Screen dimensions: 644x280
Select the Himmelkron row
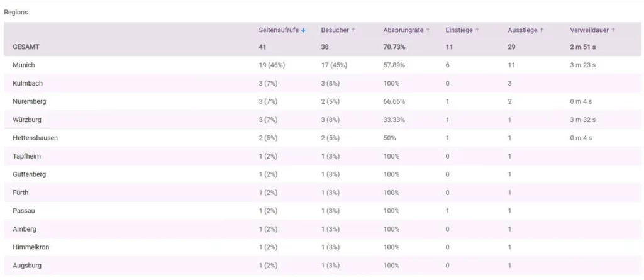(31, 247)
